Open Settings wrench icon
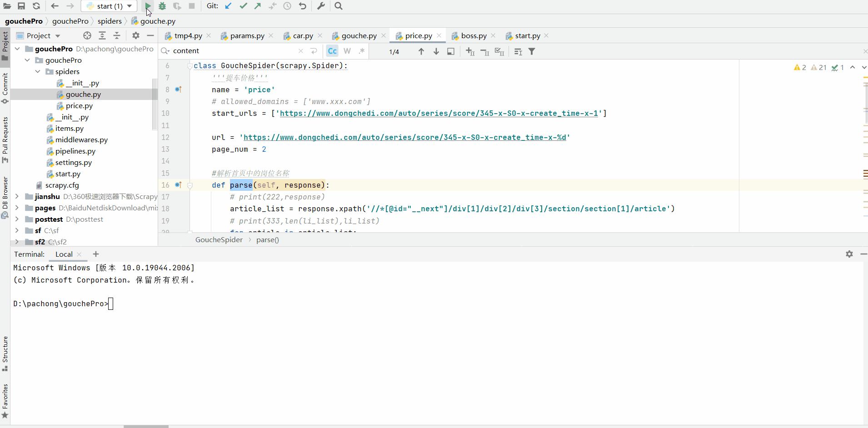 pyautogui.click(x=321, y=6)
